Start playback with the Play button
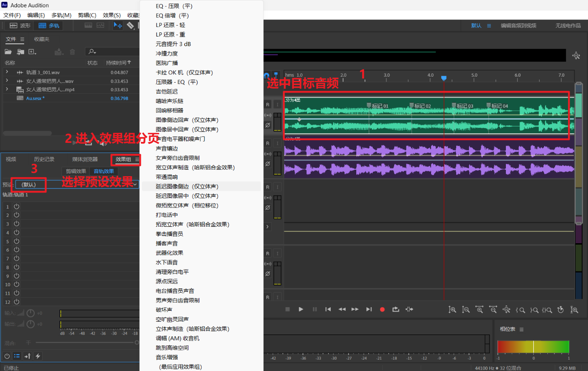The width and height of the screenshot is (588, 371). [301, 309]
